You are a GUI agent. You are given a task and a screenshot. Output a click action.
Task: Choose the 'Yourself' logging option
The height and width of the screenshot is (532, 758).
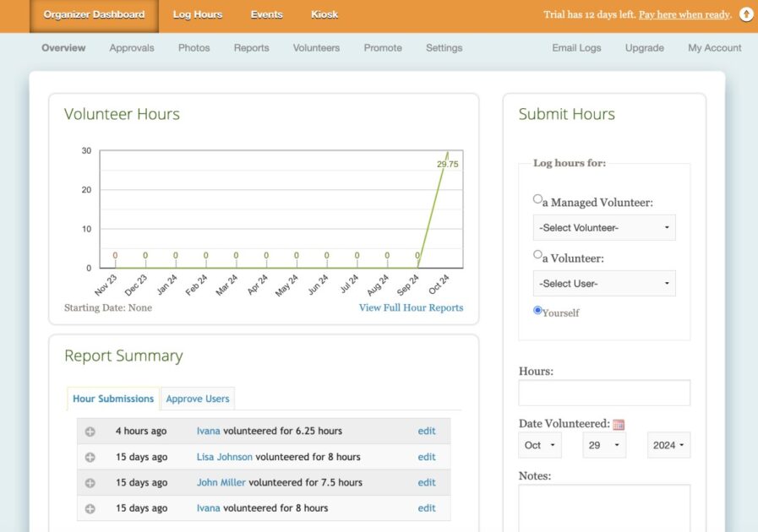pos(537,311)
